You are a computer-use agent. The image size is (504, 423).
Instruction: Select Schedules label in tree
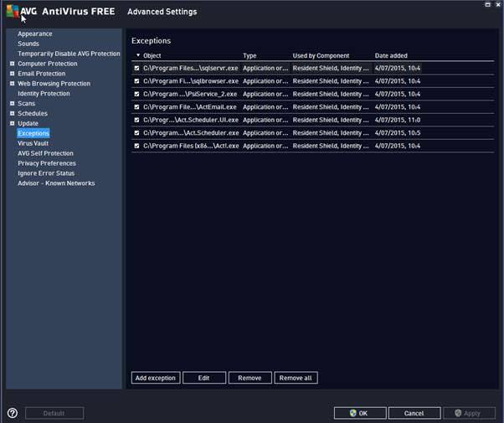(33, 114)
